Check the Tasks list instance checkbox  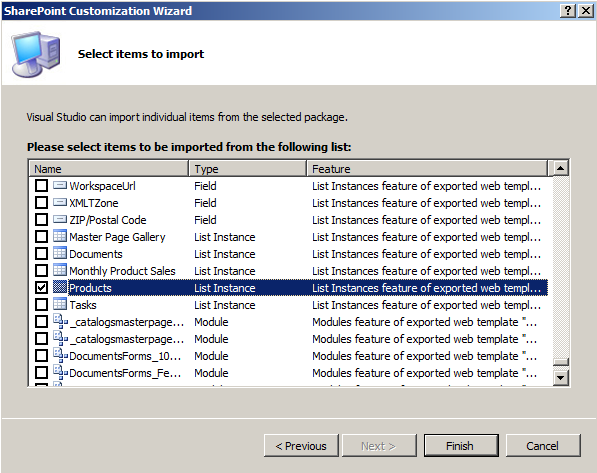41,304
